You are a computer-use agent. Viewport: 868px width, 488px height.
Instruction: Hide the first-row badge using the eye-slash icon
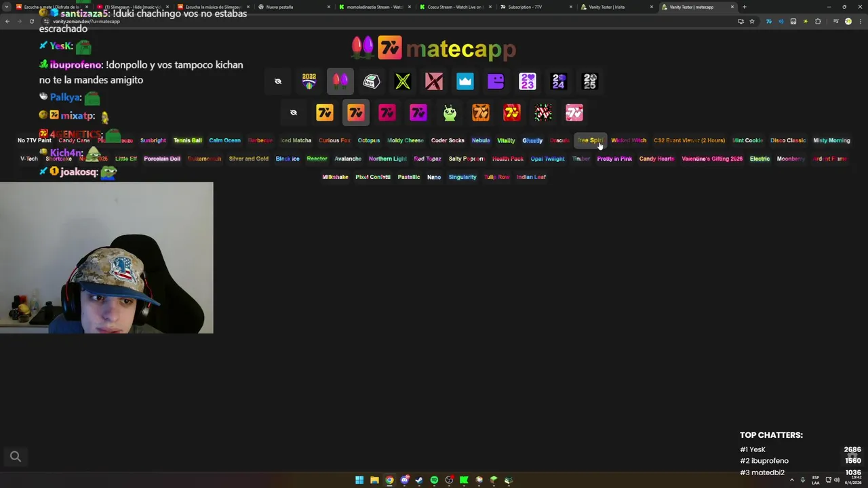tap(278, 81)
